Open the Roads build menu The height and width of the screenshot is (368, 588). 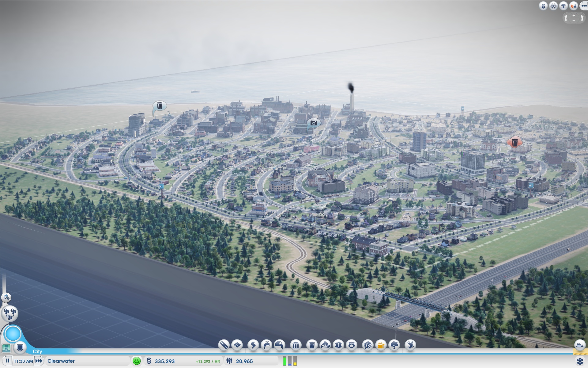click(224, 345)
